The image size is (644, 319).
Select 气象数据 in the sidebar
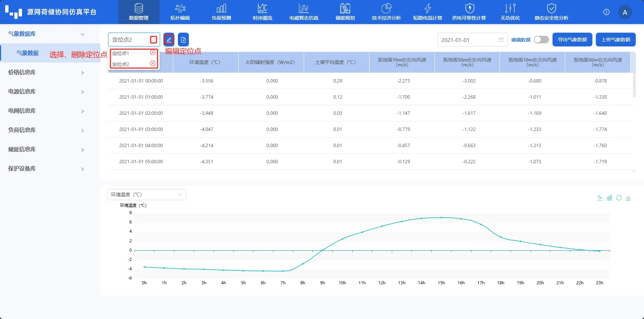(28, 53)
